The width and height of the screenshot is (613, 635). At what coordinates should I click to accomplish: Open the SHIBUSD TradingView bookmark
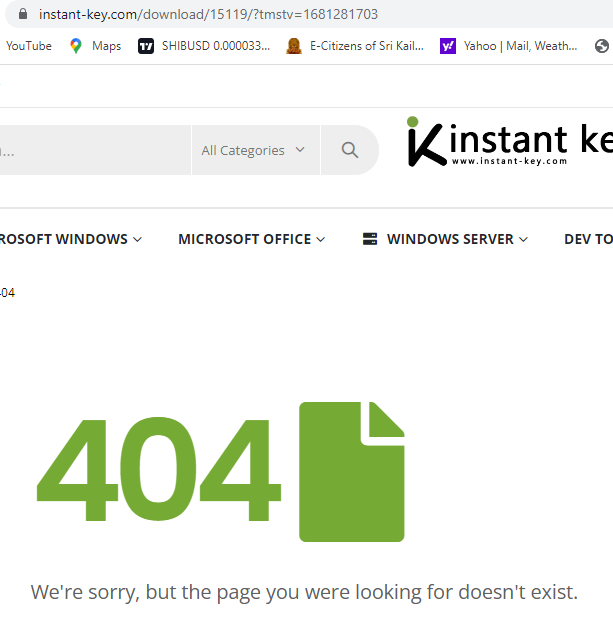click(x=205, y=46)
